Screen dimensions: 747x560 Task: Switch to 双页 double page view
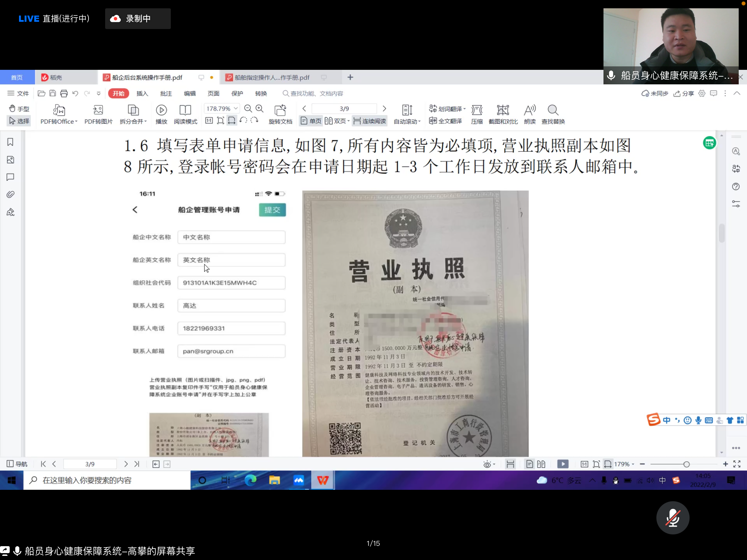tap(337, 121)
